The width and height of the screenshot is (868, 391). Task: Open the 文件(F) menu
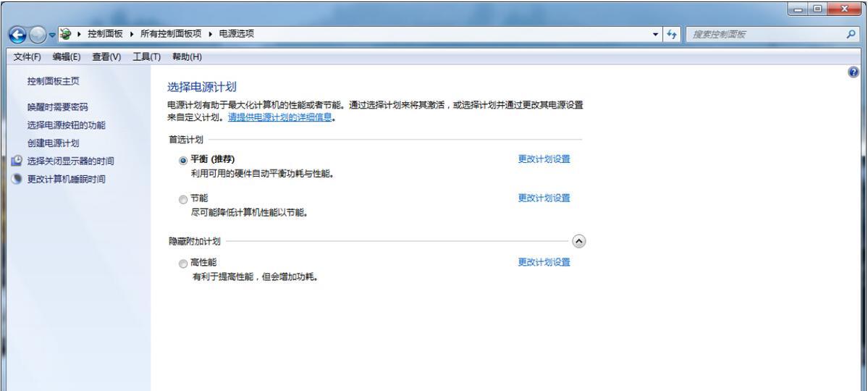(x=27, y=57)
